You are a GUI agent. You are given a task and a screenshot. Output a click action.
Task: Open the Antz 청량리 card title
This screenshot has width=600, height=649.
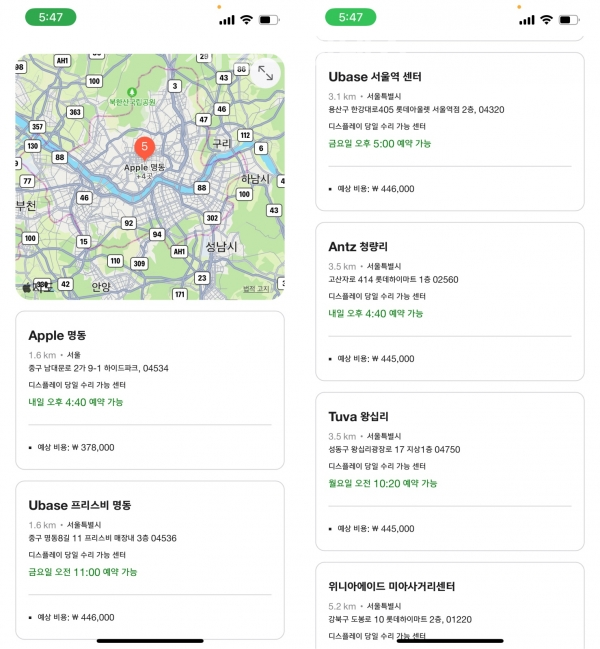coord(358,247)
